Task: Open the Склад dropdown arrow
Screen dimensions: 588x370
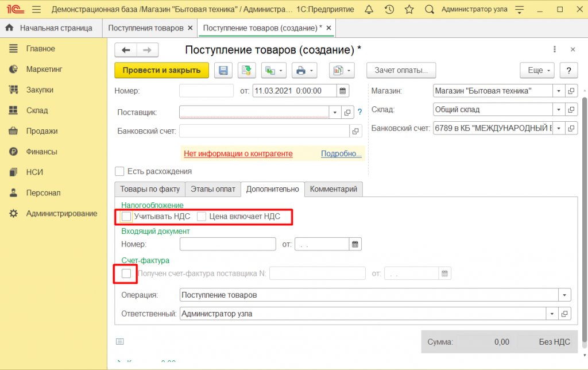Action: (559, 109)
